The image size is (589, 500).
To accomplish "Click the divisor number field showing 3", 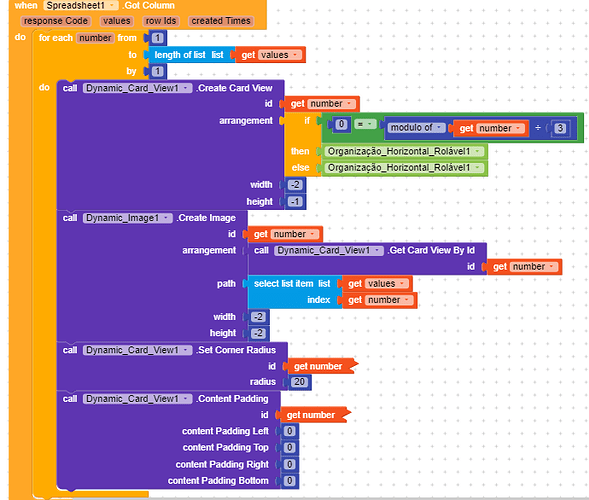I will [560, 128].
